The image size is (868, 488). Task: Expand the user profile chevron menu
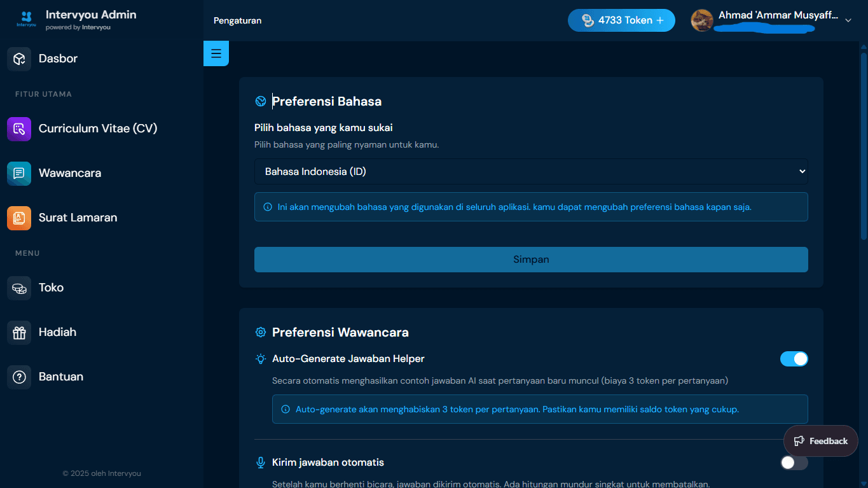848,20
